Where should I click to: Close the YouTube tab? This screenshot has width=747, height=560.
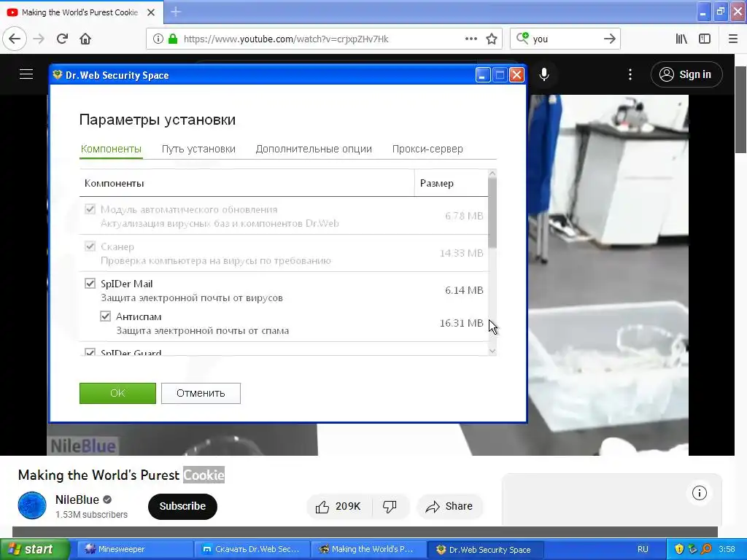click(x=151, y=12)
